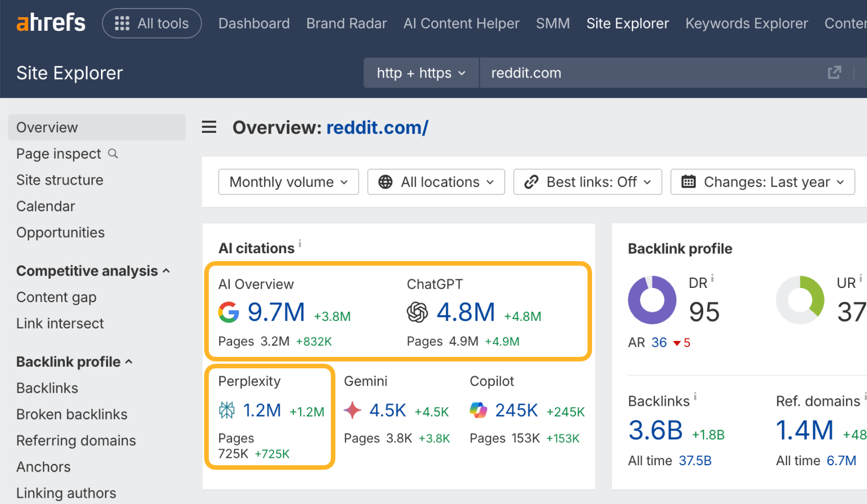Open AI Content Helper

pyautogui.click(x=461, y=23)
